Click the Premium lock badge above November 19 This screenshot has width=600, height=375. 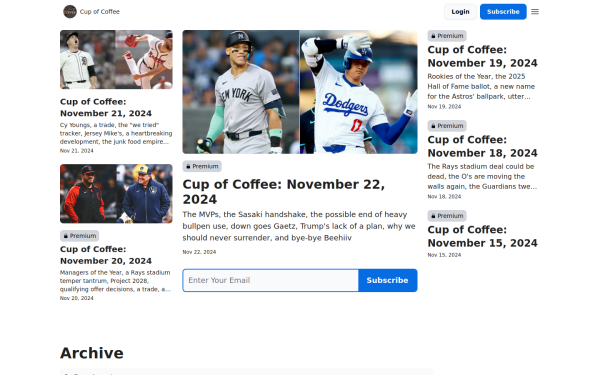(x=447, y=36)
